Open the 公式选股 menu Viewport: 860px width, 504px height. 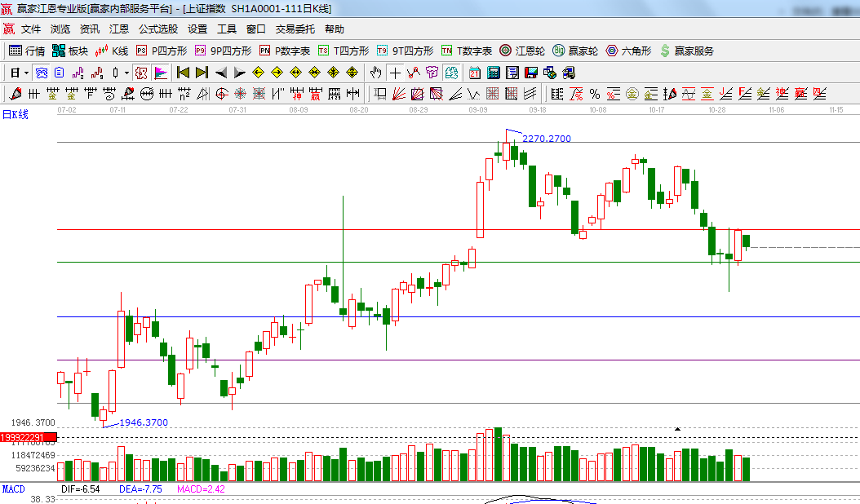157,29
